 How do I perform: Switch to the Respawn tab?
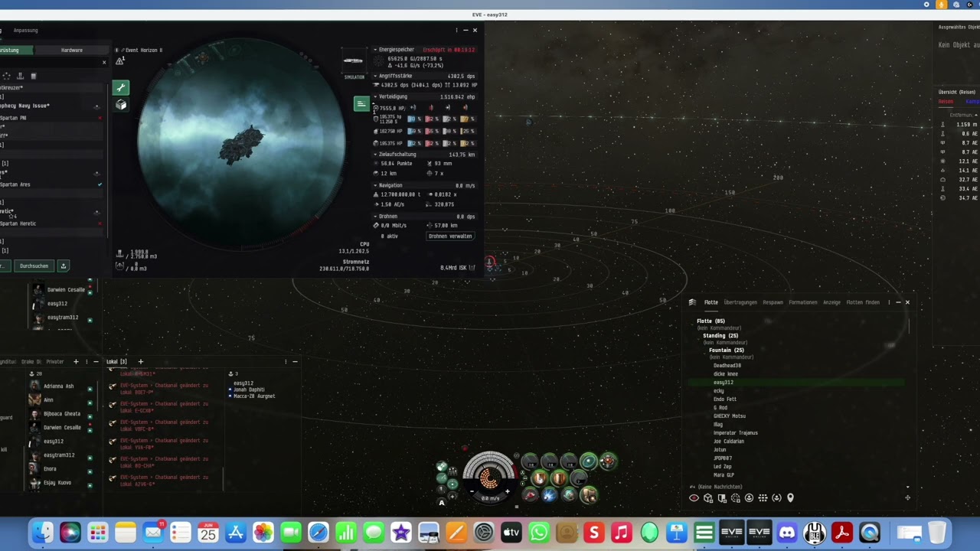click(x=773, y=302)
